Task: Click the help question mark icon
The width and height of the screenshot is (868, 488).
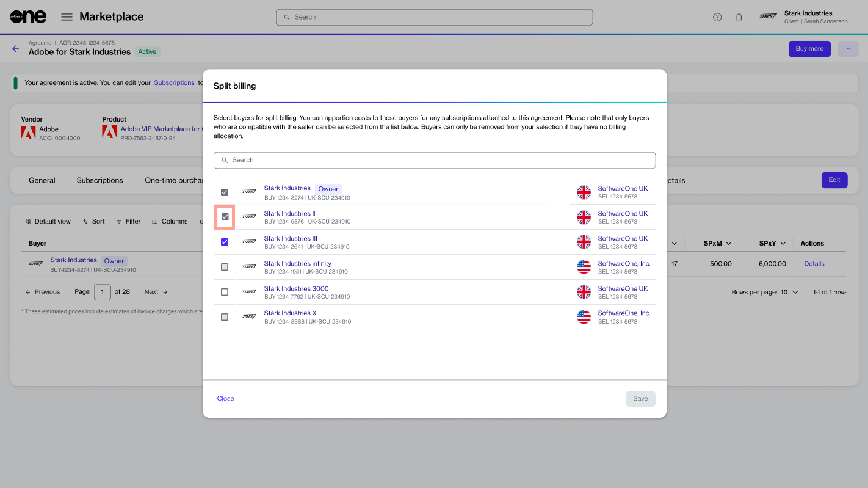Action: pyautogui.click(x=717, y=17)
